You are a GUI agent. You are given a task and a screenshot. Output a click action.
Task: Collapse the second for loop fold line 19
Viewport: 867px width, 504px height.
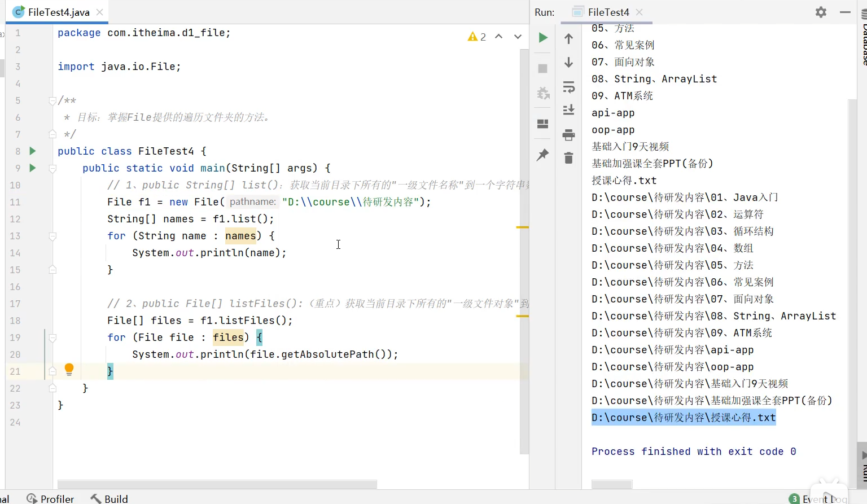pos(52,338)
